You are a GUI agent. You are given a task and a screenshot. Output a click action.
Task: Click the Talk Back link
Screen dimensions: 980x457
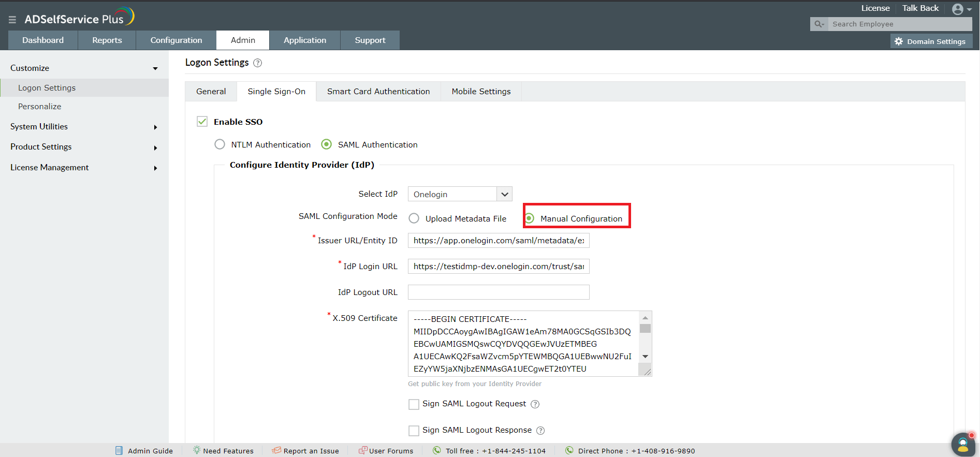920,8
